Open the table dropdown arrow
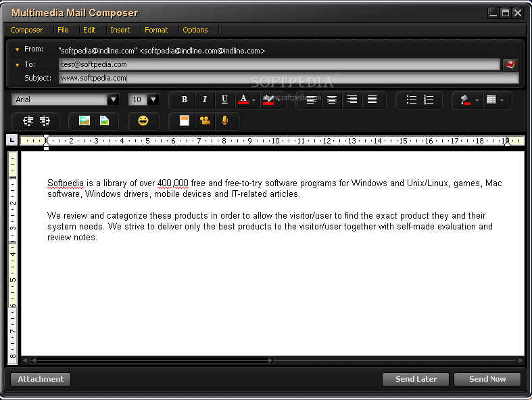 pyautogui.click(x=502, y=100)
